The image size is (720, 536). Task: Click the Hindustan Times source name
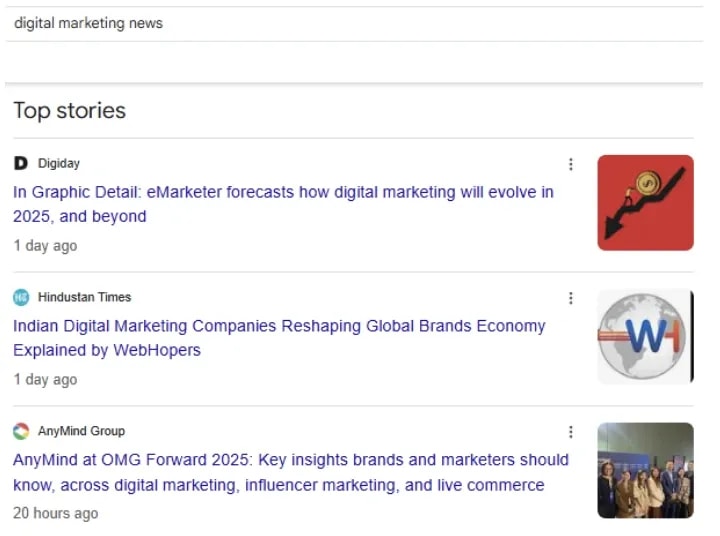pos(84,297)
